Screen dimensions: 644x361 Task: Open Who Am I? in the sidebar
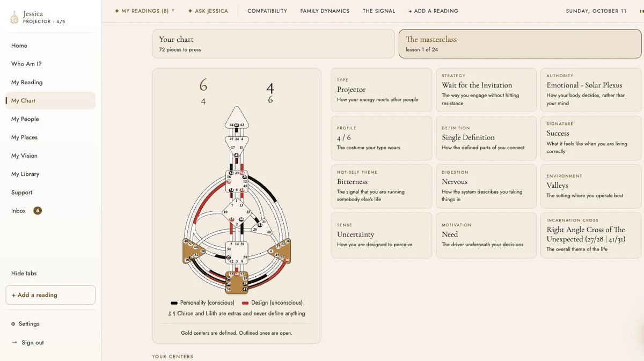(x=50, y=64)
